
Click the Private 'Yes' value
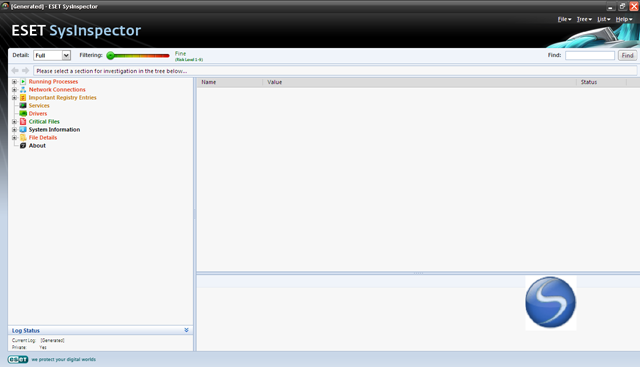(43, 347)
